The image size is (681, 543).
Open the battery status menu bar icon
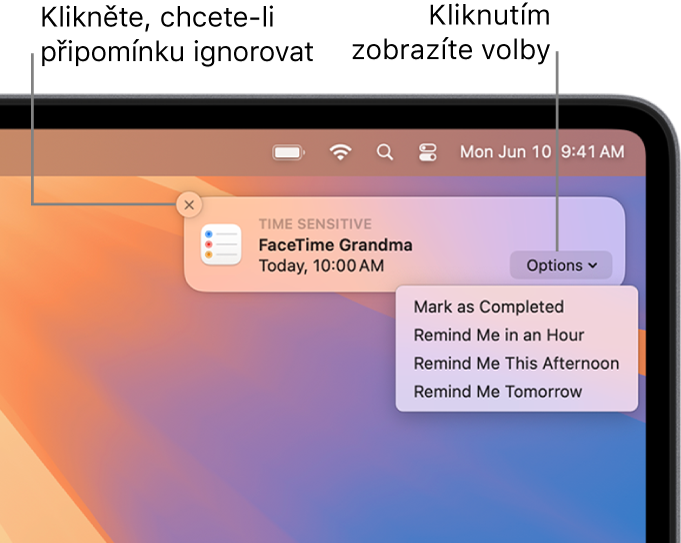point(288,152)
